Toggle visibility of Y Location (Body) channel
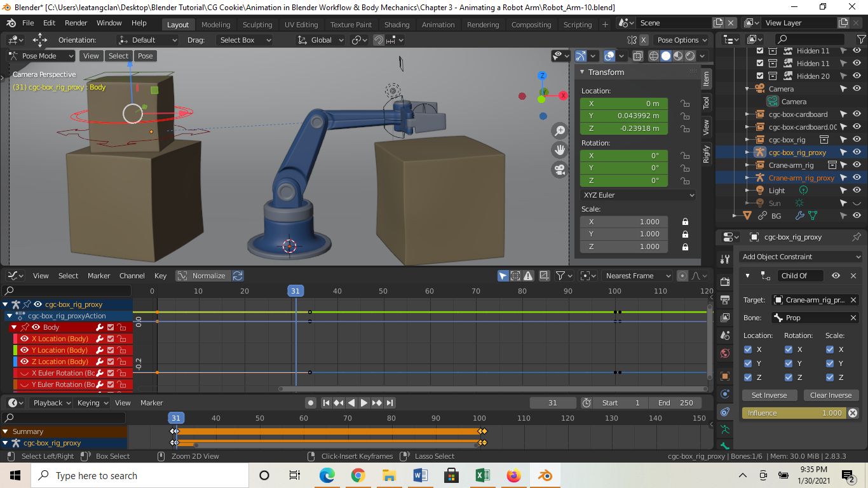 [x=25, y=350]
